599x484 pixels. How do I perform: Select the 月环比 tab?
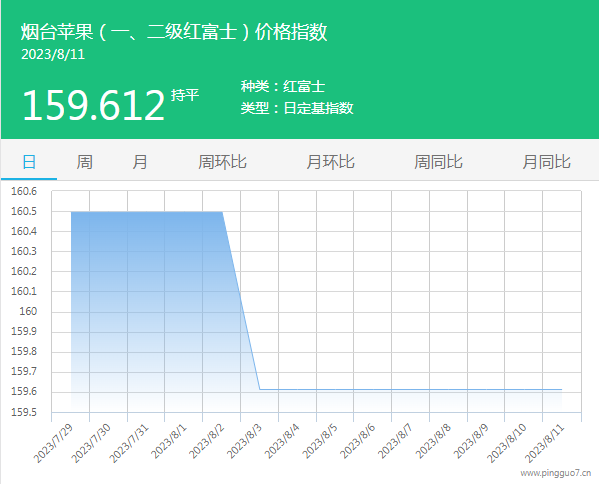click(330, 162)
